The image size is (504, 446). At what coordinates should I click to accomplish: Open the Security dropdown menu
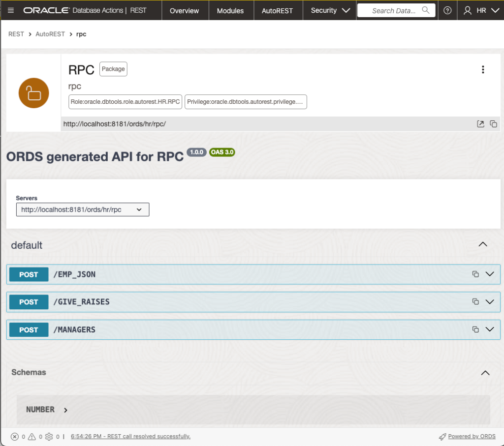click(x=330, y=10)
